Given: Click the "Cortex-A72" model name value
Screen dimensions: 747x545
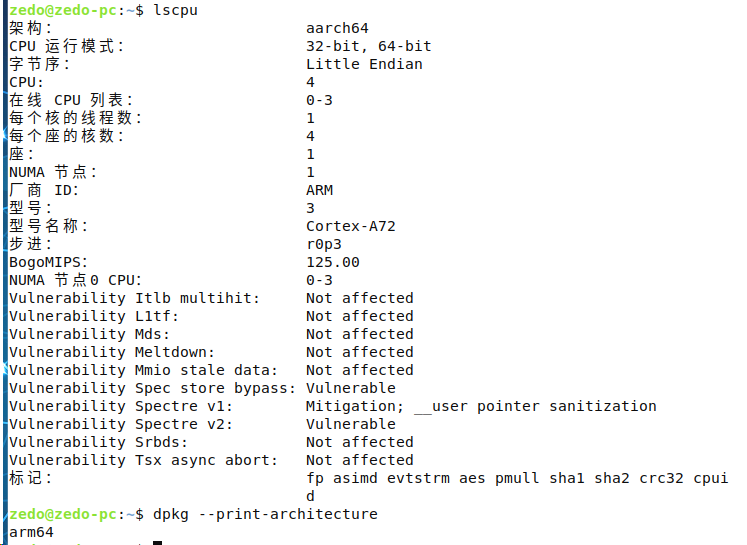Looking at the screenshot, I should click(x=350, y=226).
